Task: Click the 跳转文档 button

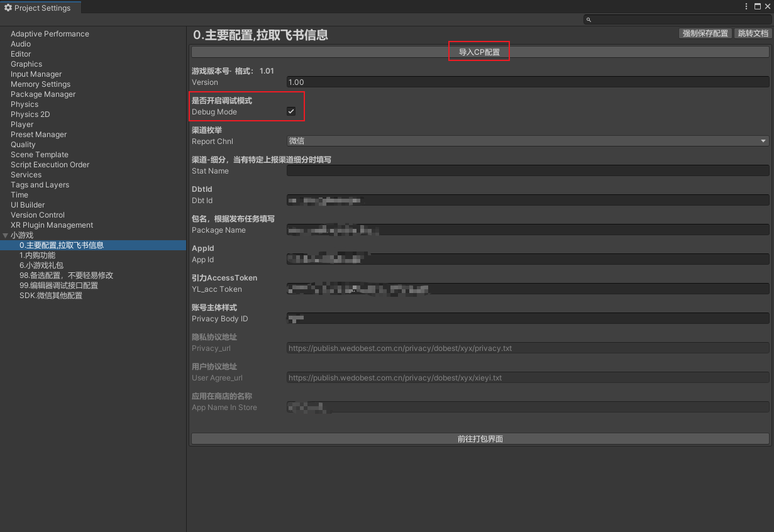Action: (752, 34)
